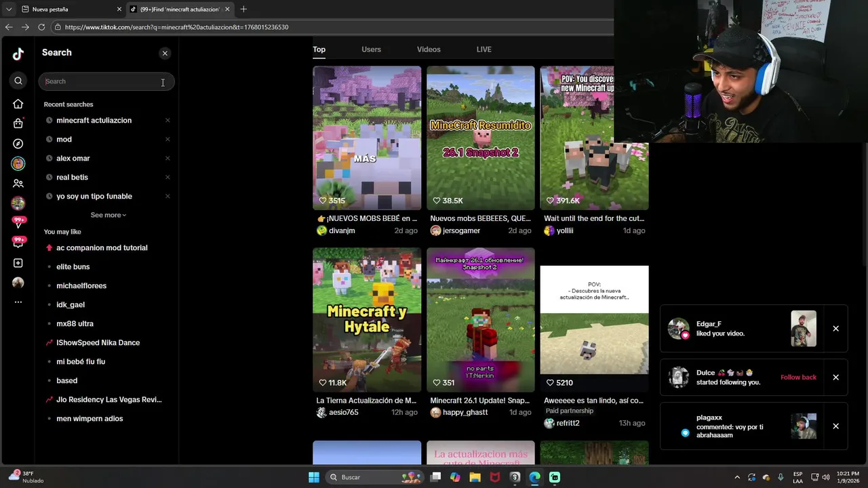868x488 pixels.
Task: Reload the page with the browser refresh icon
Action: 41,27
